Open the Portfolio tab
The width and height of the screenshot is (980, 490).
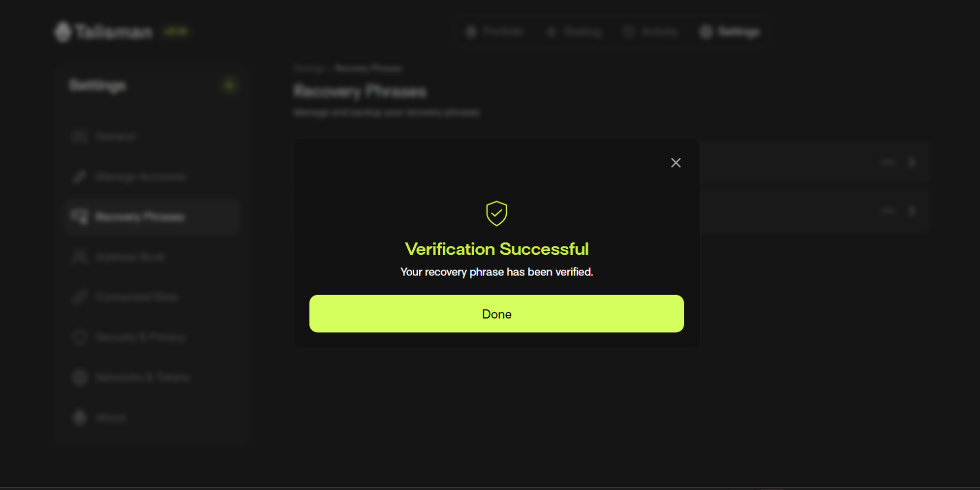[x=495, y=32]
